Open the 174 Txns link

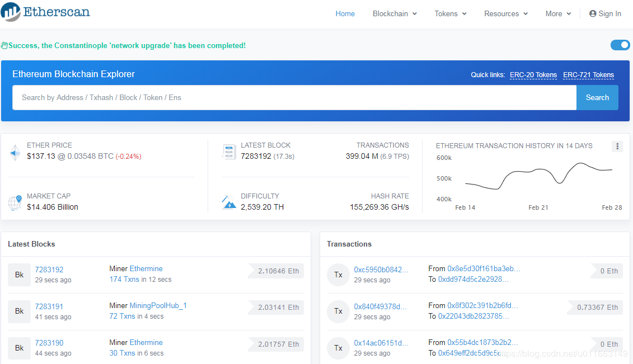point(124,279)
